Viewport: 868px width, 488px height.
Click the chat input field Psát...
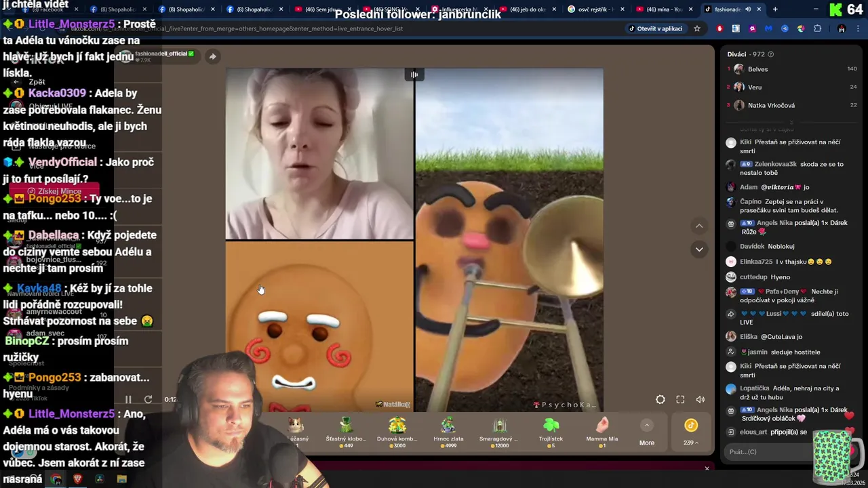[768, 451]
